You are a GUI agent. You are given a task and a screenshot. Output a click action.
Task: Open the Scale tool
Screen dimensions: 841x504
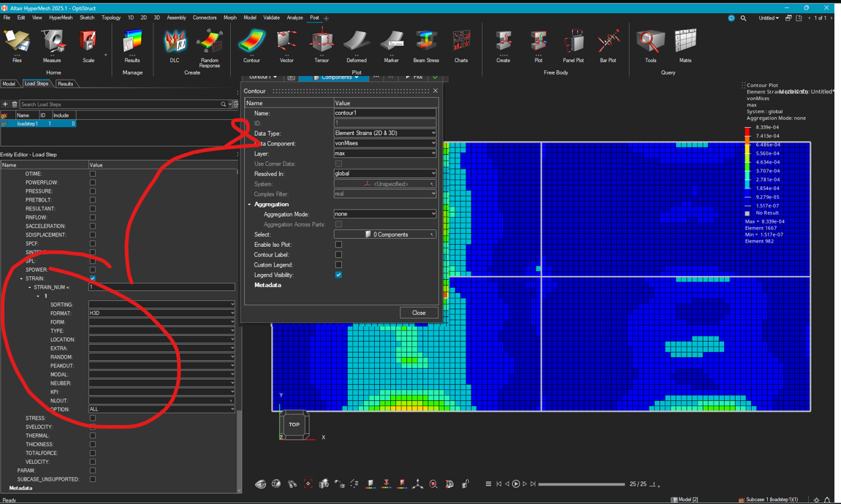88,46
